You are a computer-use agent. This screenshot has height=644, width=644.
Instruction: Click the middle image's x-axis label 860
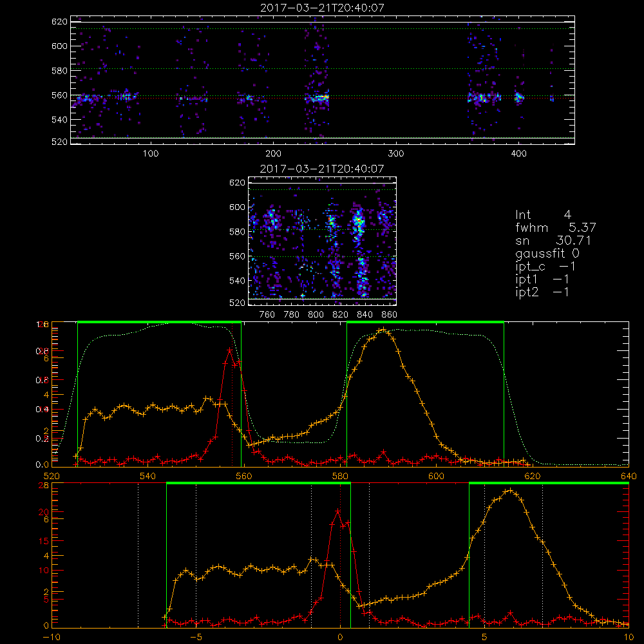click(x=390, y=315)
